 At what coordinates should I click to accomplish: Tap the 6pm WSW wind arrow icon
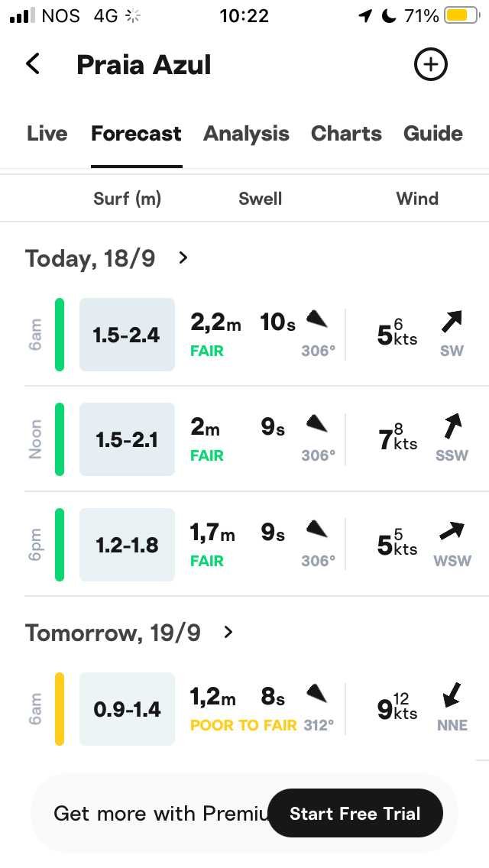pos(452,532)
